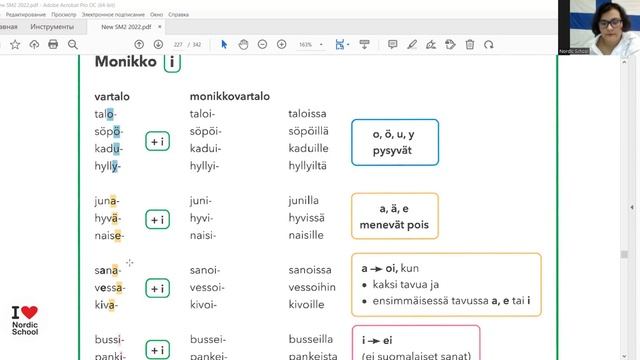
Task: Rotate the page with rotate icon
Action: (x=489, y=44)
